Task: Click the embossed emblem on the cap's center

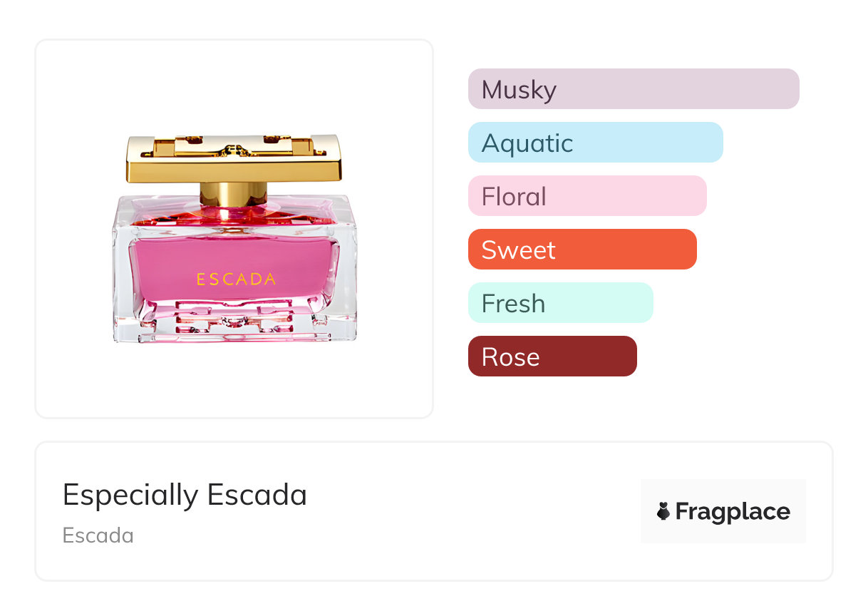Action: pyautogui.click(x=234, y=148)
